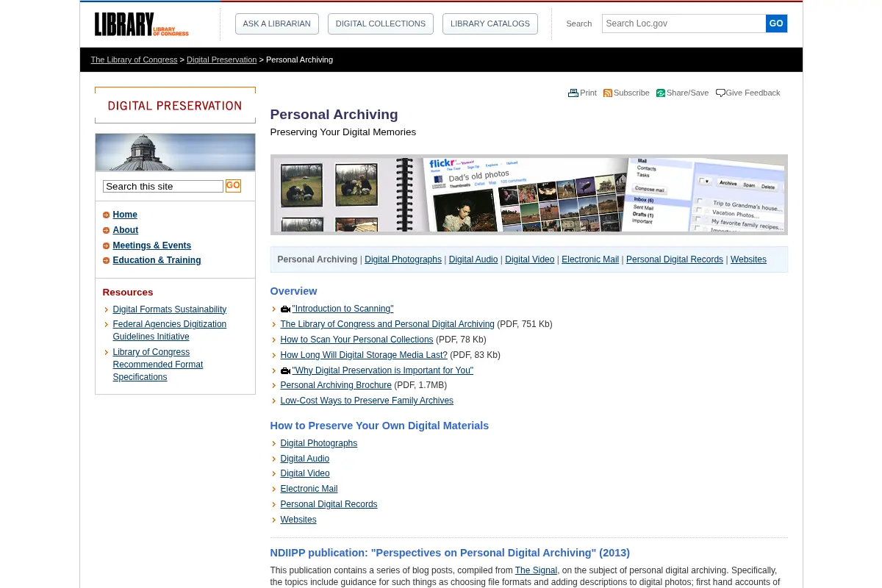The width and height of the screenshot is (882, 588).
Task: Open "Introduction to Scanning" video link
Action: pyautogui.click(x=343, y=309)
